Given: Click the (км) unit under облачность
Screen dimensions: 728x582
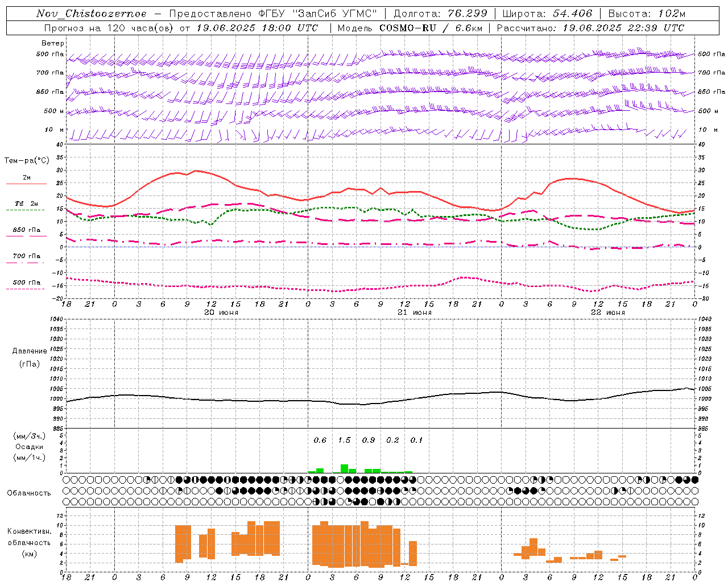Looking at the screenshot, I should point(29,554).
